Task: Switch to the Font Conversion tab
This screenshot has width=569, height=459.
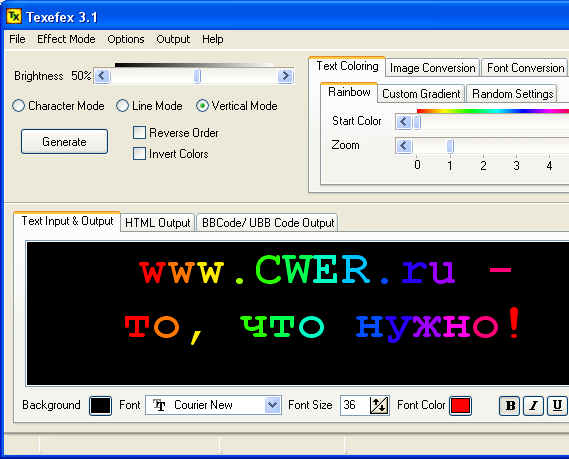Action: point(525,68)
